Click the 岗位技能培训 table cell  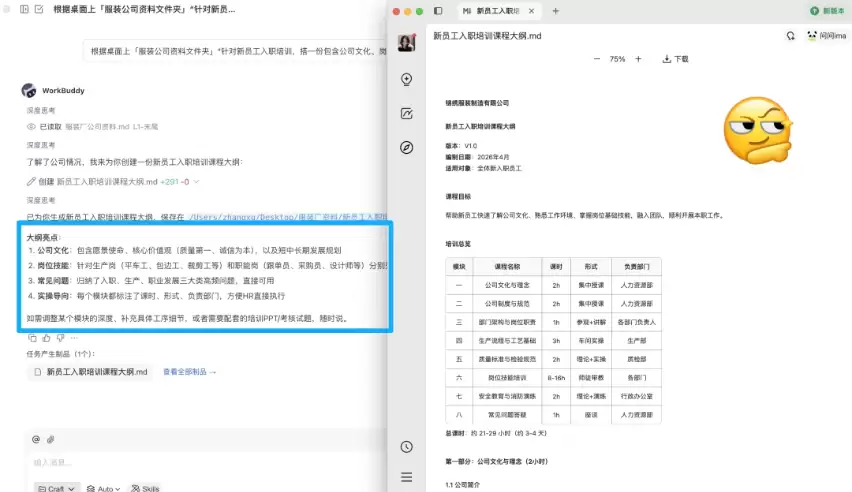(x=507, y=377)
